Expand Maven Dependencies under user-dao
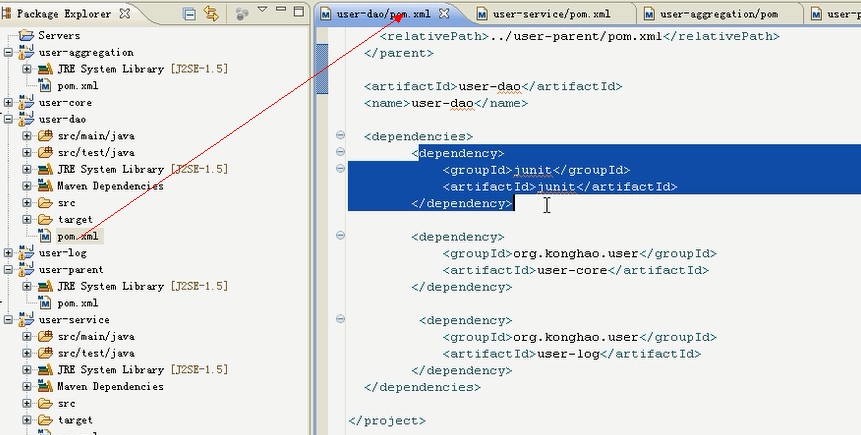Image resolution: width=861 pixels, height=435 pixels. point(27,186)
